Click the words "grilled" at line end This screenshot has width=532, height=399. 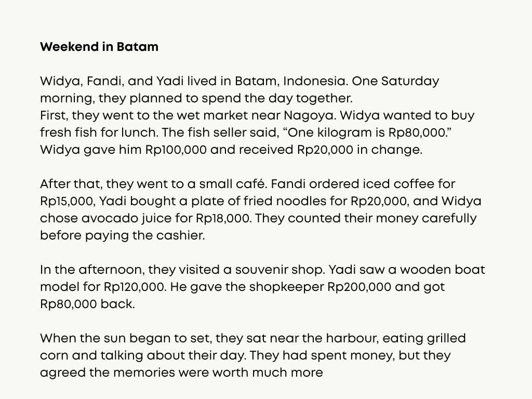[x=447, y=338]
